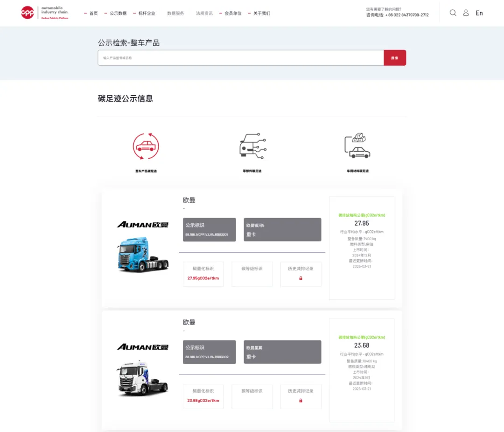Click 整备质量:10400 kg text
The image size is (504, 432).
click(x=362, y=361)
